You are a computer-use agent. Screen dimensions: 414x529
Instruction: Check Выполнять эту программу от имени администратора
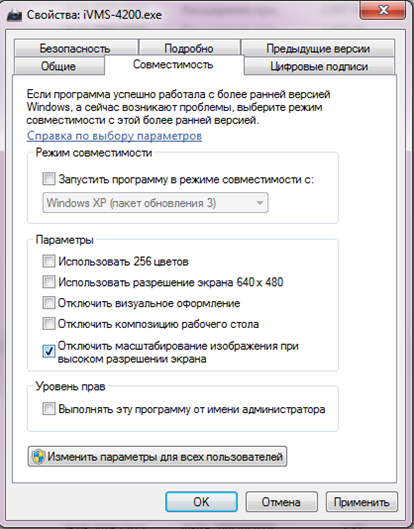pos(49,409)
